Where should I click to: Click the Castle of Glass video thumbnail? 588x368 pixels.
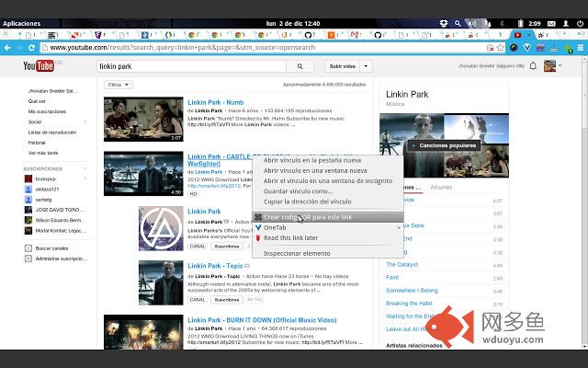[143, 174]
